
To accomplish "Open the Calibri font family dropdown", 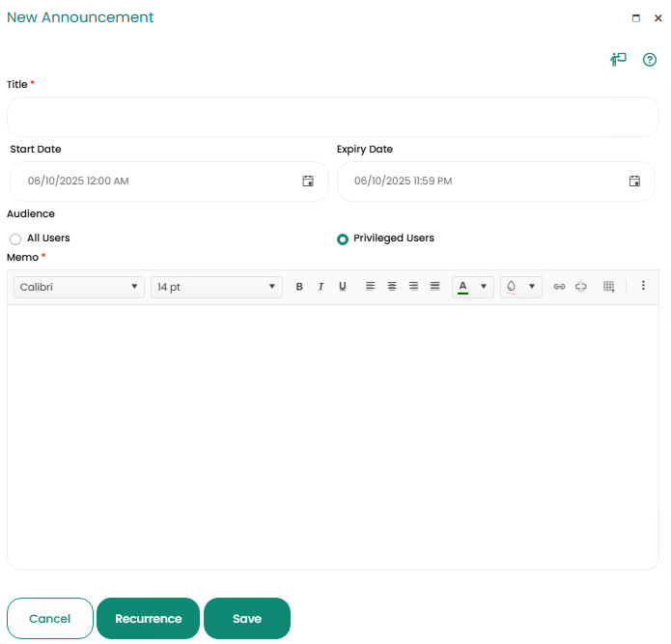I will [x=79, y=287].
